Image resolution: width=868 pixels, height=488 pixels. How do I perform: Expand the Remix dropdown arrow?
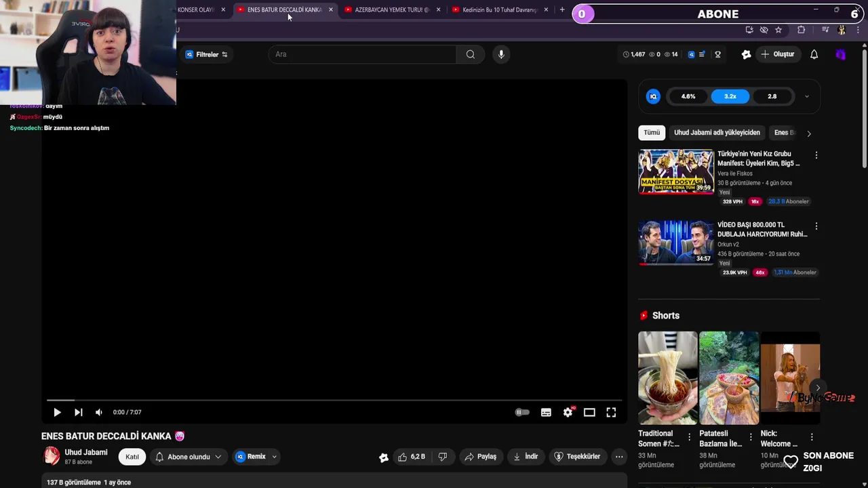coord(275,457)
